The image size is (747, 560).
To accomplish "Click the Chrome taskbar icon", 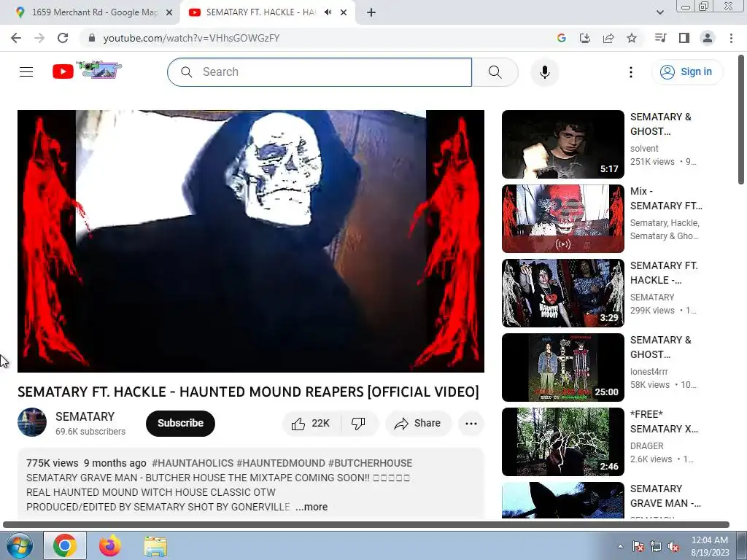I will pos(65,545).
